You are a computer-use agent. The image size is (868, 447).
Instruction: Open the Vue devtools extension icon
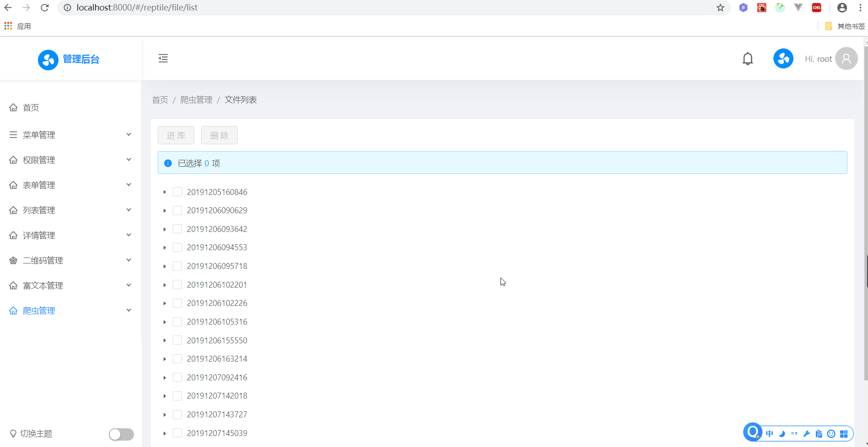point(798,8)
